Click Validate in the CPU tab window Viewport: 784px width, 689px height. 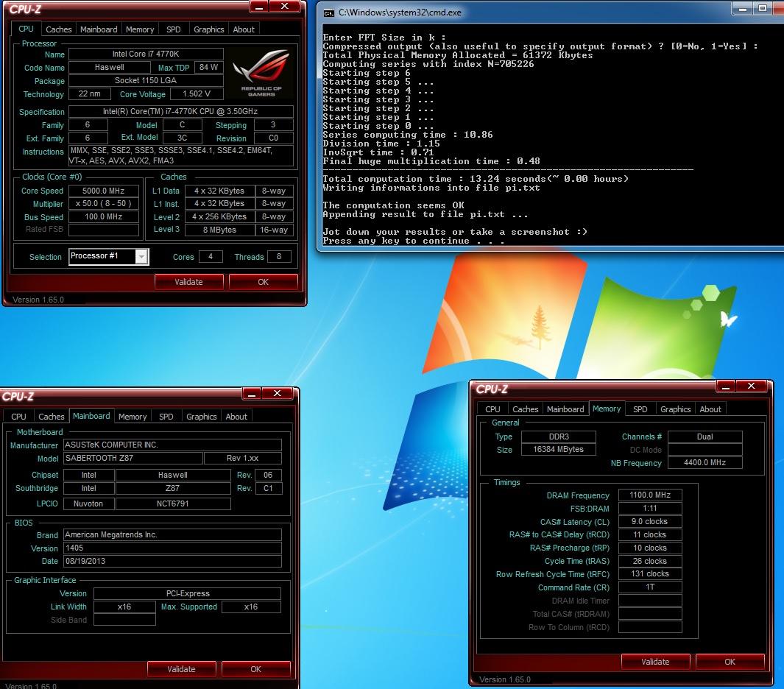coord(189,282)
